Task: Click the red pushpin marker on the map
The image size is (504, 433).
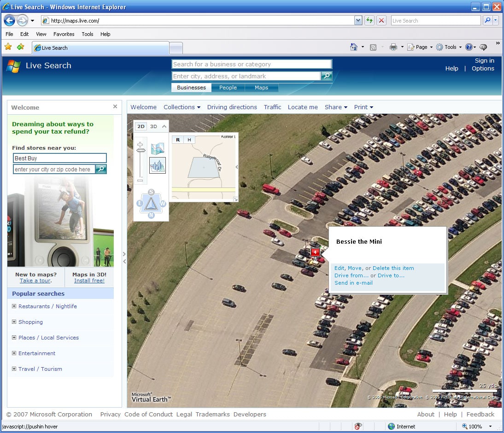Action: tap(315, 252)
